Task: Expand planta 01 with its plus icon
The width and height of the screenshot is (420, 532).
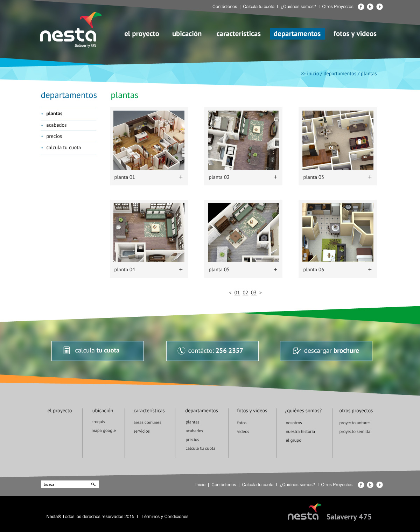Action: [181, 177]
